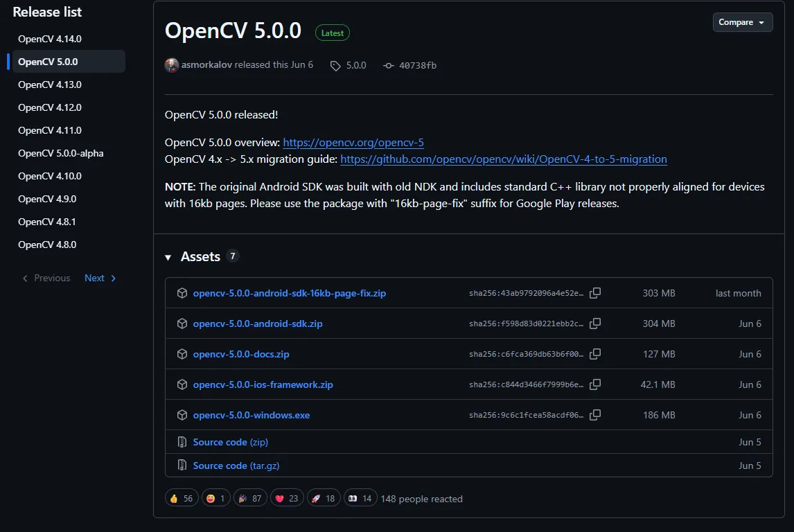Click the '148 people reacted' text
794x532 pixels.
pyautogui.click(x=421, y=499)
